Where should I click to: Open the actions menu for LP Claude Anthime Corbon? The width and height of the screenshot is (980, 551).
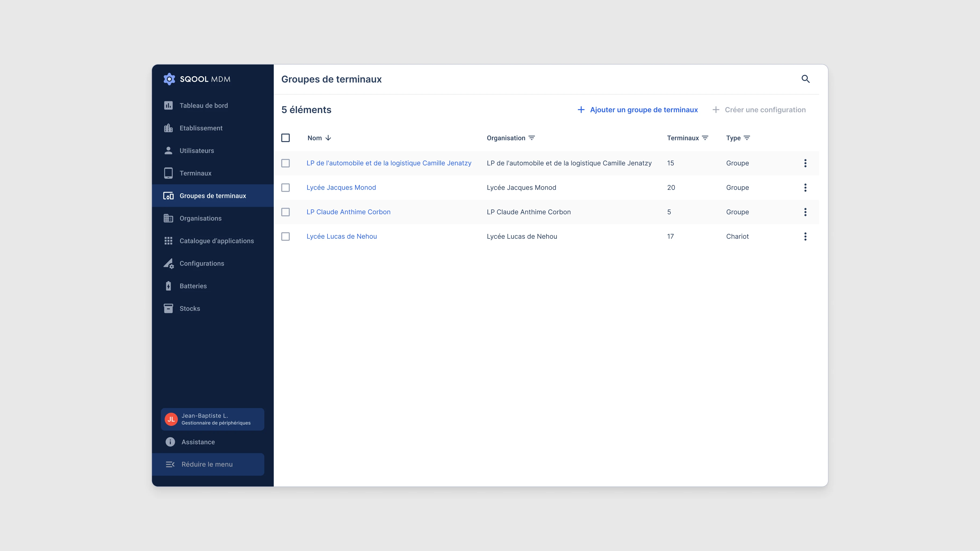pyautogui.click(x=805, y=212)
